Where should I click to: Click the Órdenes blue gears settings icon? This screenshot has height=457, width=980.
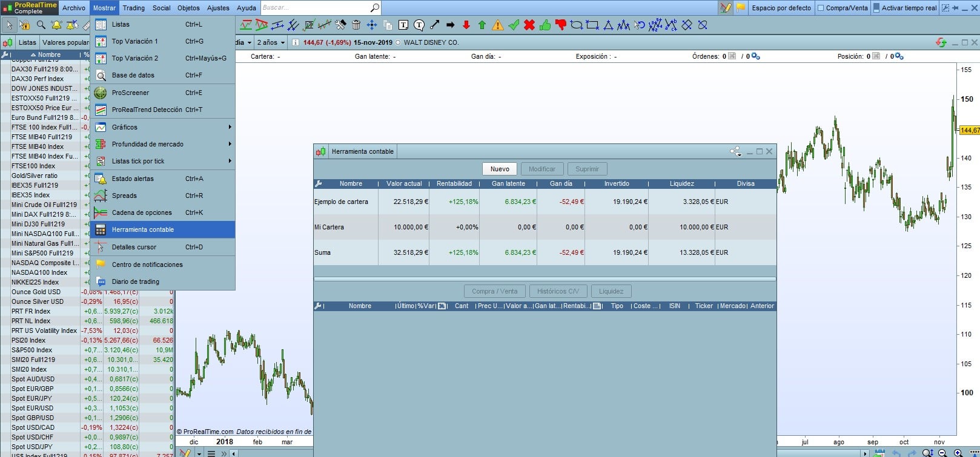coord(755,56)
